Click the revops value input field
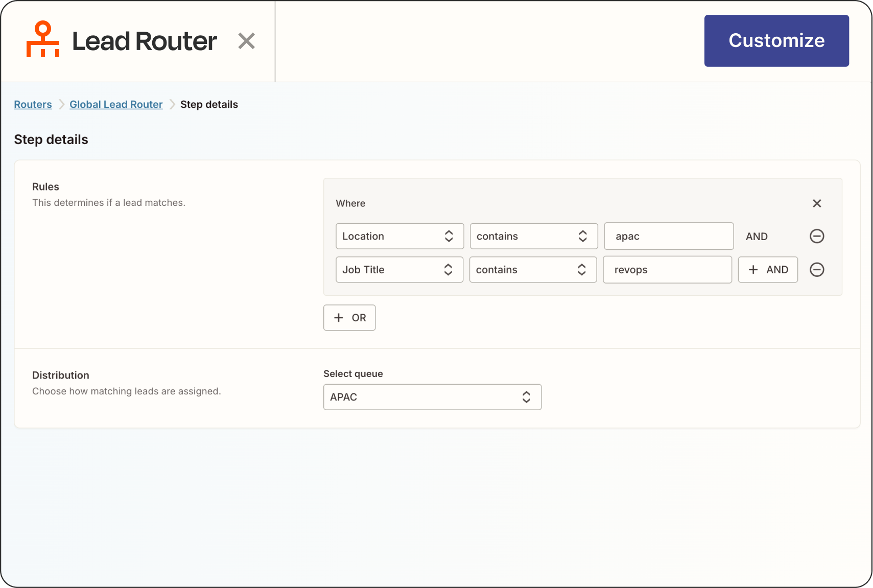The image size is (873, 588). [667, 270]
